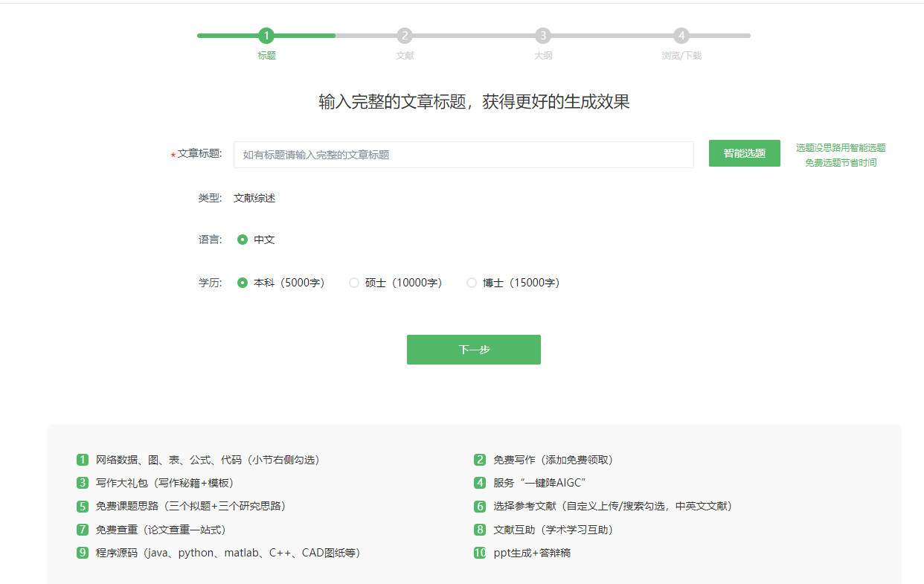Click the 免费选题节省时间 text link

tap(841, 162)
